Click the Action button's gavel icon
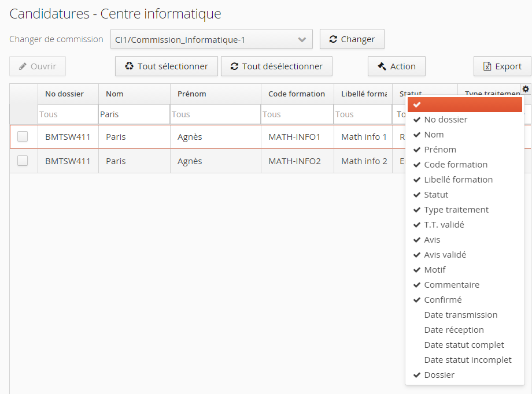 [x=382, y=66]
